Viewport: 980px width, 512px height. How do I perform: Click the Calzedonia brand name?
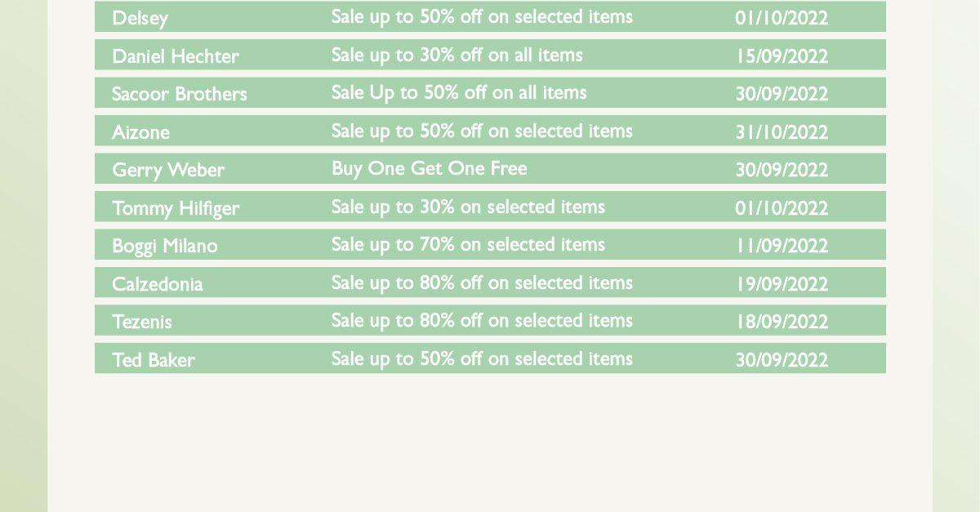[157, 283]
